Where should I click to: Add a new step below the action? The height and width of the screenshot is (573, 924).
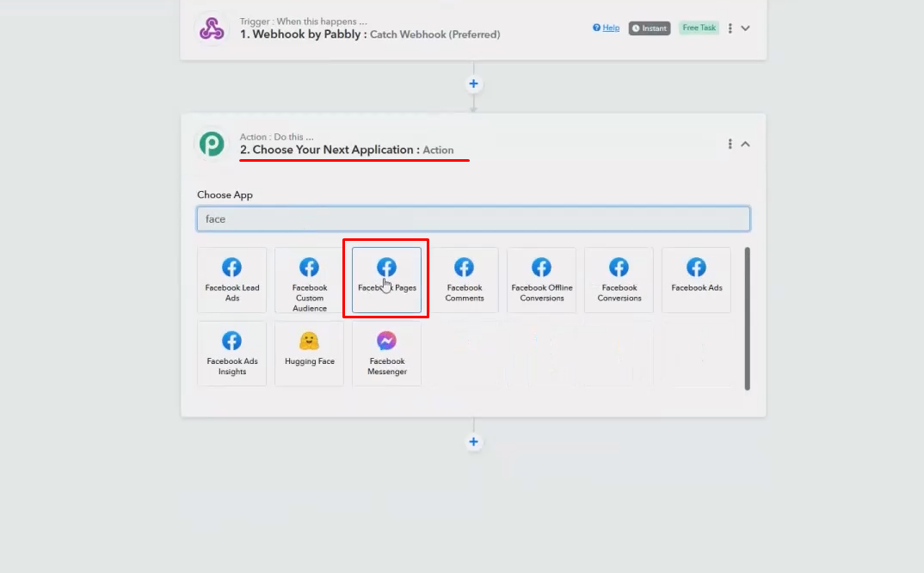tap(473, 441)
